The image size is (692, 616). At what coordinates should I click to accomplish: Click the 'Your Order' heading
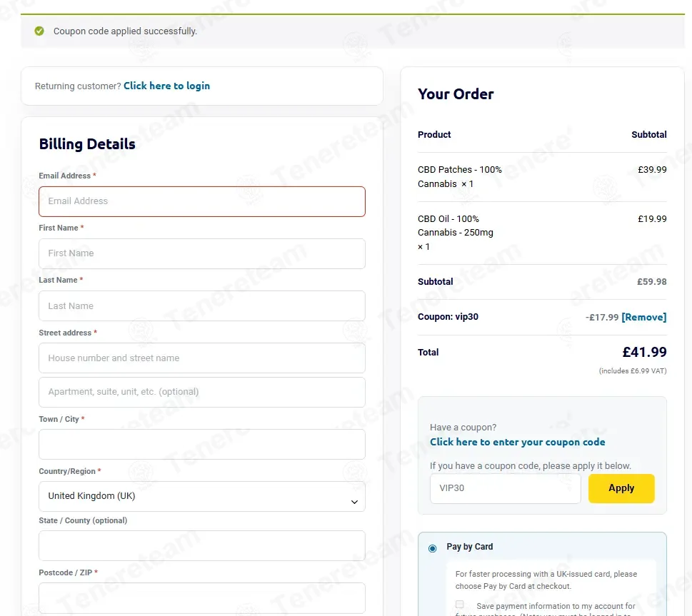[456, 94]
